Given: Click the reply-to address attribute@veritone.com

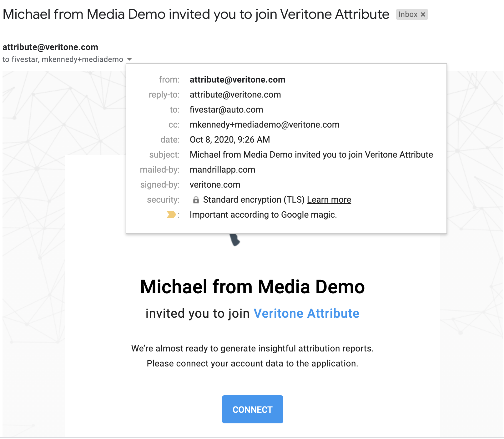Looking at the screenshot, I should [235, 95].
